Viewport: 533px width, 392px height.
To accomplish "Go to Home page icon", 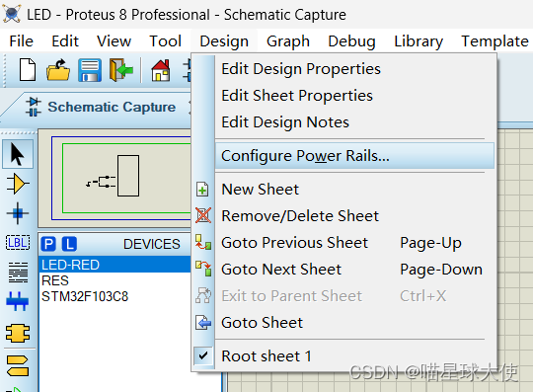I will coord(161,70).
